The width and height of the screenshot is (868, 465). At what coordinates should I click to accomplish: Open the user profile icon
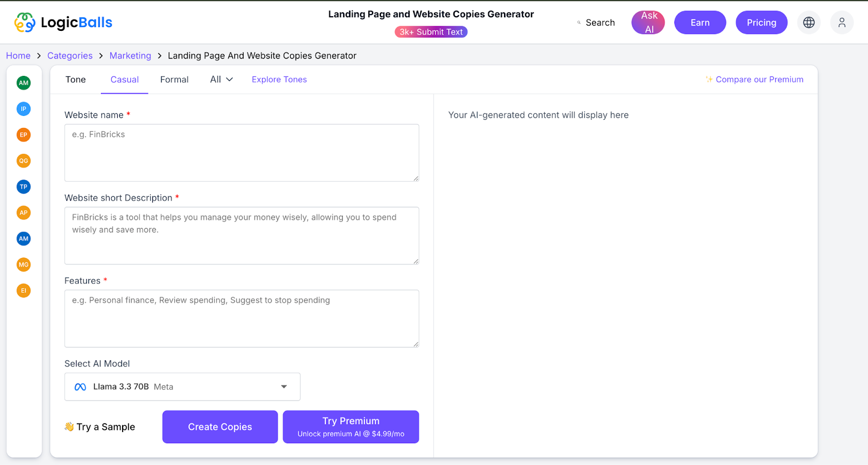pos(842,23)
